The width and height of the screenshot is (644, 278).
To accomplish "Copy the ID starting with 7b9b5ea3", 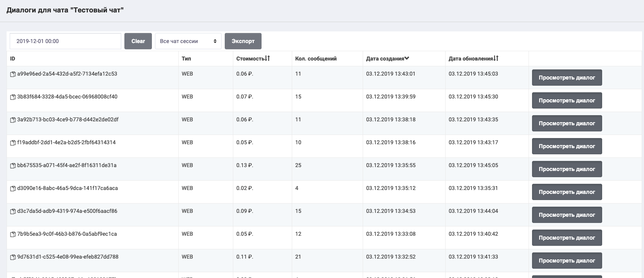I will (x=13, y=234).
